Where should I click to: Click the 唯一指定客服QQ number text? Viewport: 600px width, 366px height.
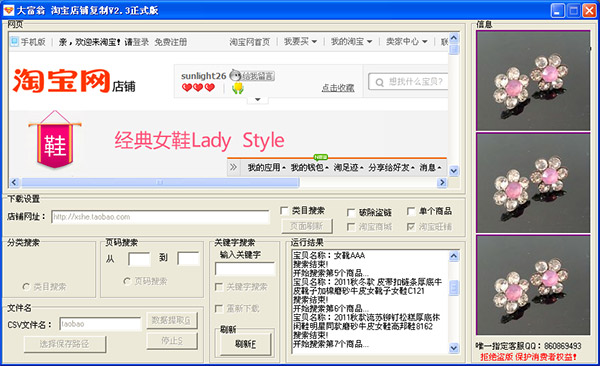point(528,346)
